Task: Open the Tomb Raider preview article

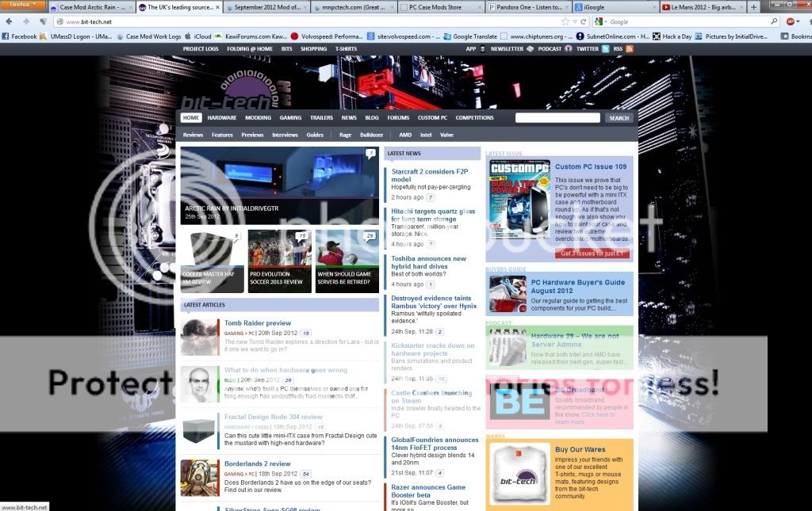Action: tap(258, 322)
